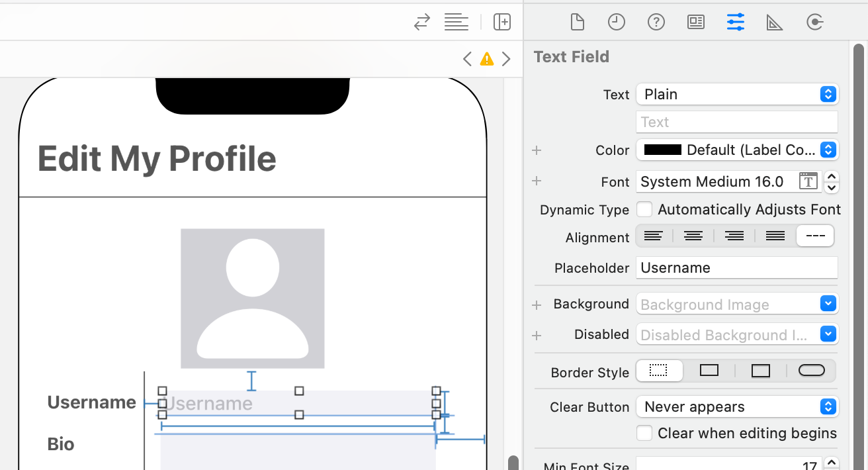Open the Size inspector tab
This screenshot has height=470, width=868.
pyautogui.click(x=775, y=23)
